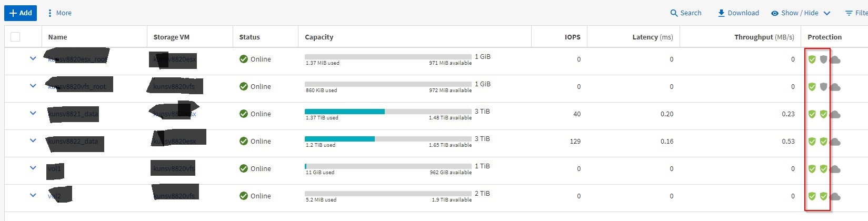
Task: Click gray shield icon in kunsv8820esx_root row
Action: tap(824, 59)
